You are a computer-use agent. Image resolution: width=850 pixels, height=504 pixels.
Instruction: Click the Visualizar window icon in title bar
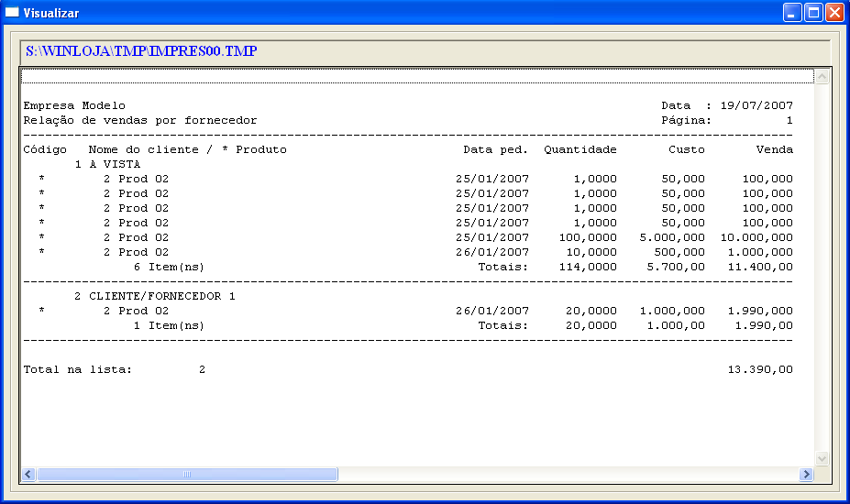[12, 13]
